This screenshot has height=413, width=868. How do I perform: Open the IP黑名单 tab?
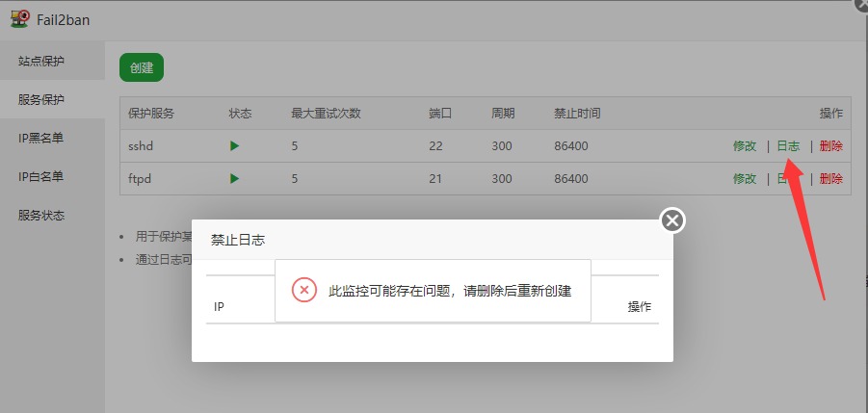[x=52, y=139]
